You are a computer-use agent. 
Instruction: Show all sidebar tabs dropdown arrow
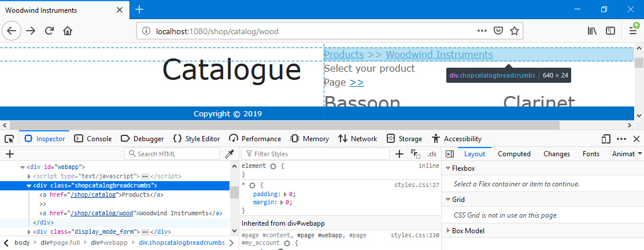[x=640, y=154]
